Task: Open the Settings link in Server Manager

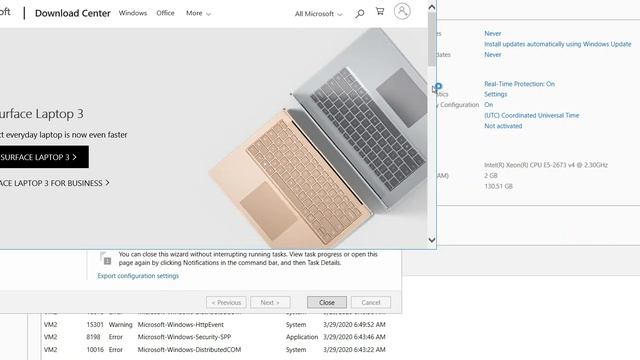Action: (x=496, y=94)
